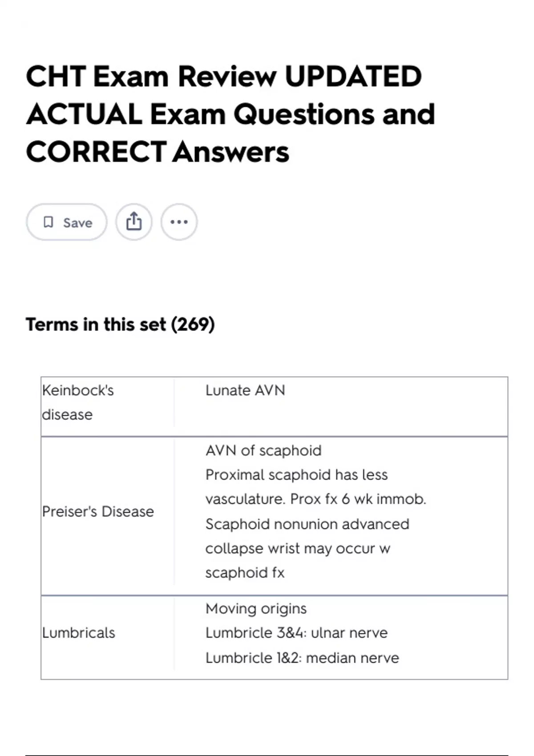Image resolution: width=534 pixels, height=756 pixels.
Task: Click the Save button label
Action: 77,223
